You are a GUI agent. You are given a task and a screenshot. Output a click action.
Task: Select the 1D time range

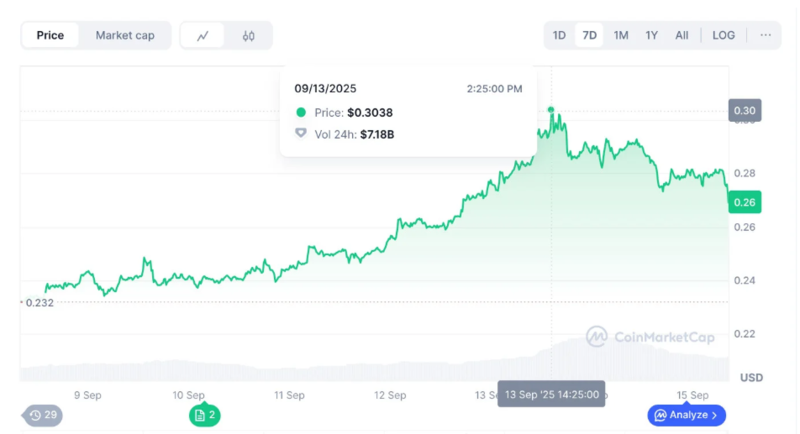point(559,35)
